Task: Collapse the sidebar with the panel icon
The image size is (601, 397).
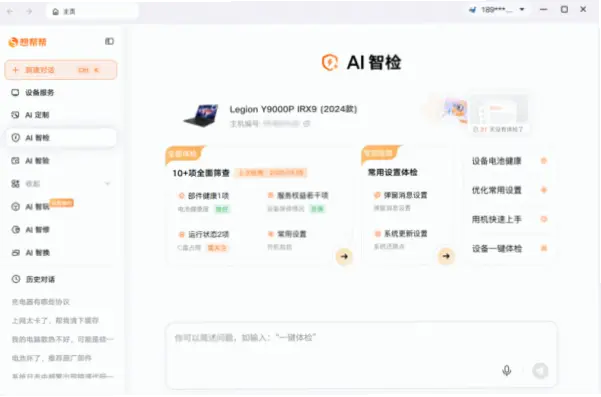Action: (109, 41)
